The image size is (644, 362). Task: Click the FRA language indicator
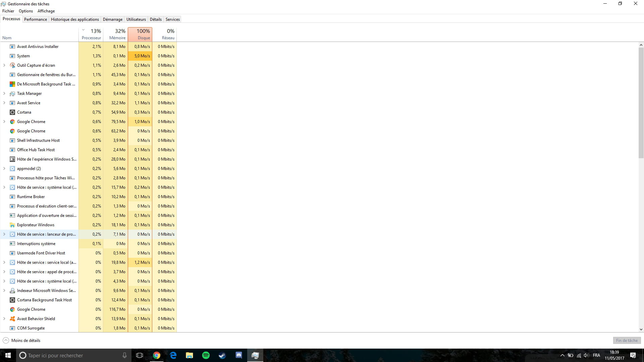(596, 355)
